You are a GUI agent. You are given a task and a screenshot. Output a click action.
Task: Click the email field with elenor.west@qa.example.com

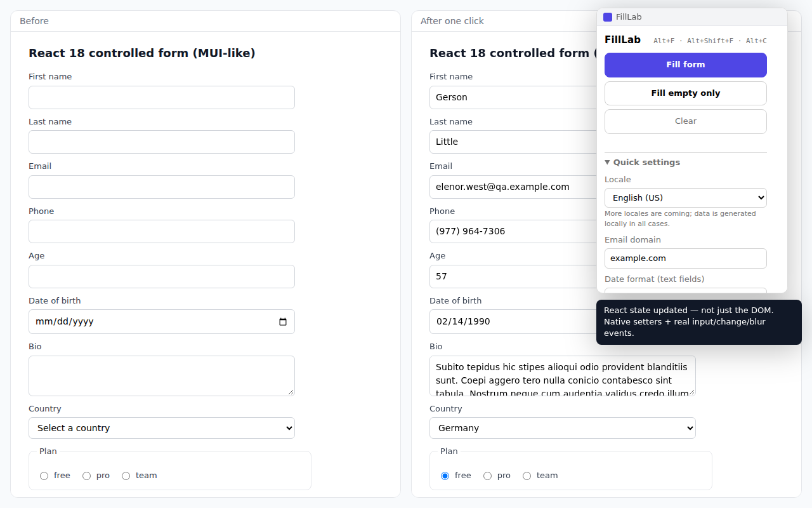tap(513, 187)
